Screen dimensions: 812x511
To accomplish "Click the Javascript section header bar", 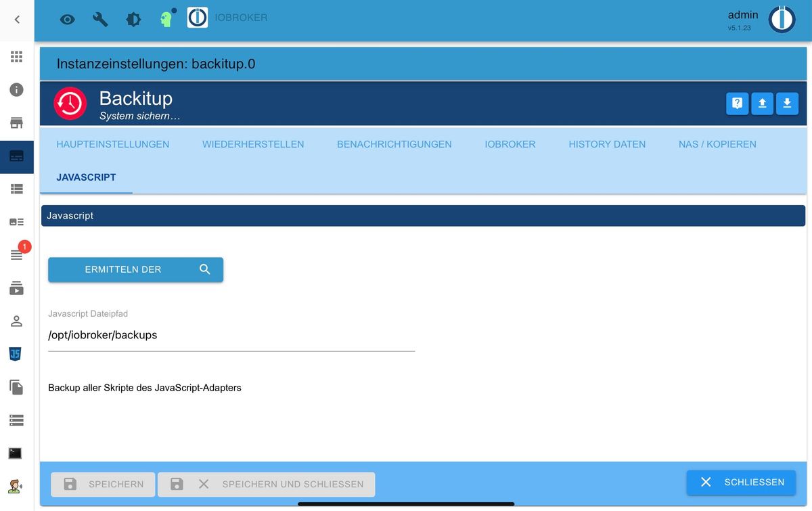I will coord(423,216).
